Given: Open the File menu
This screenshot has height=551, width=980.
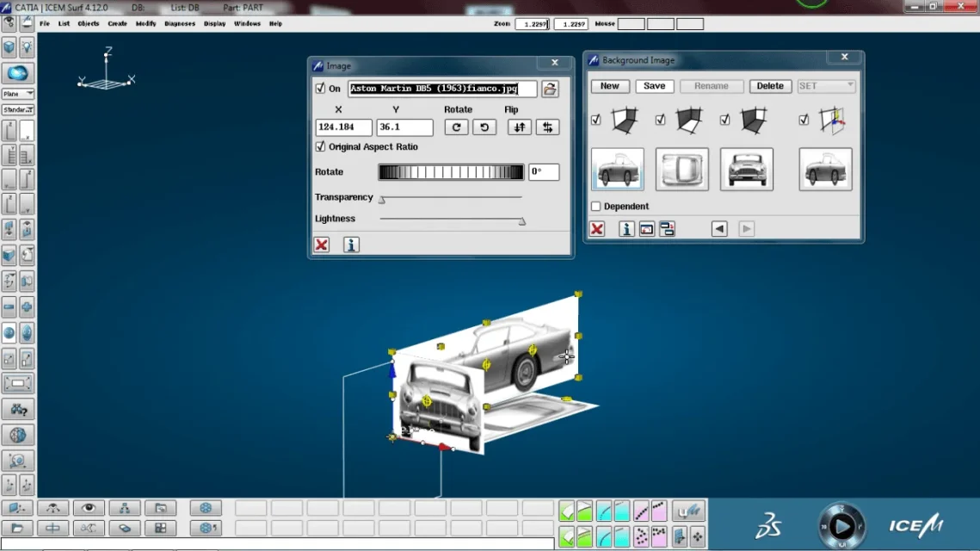Looking at the screenshot, I should [x=45, y=24].
